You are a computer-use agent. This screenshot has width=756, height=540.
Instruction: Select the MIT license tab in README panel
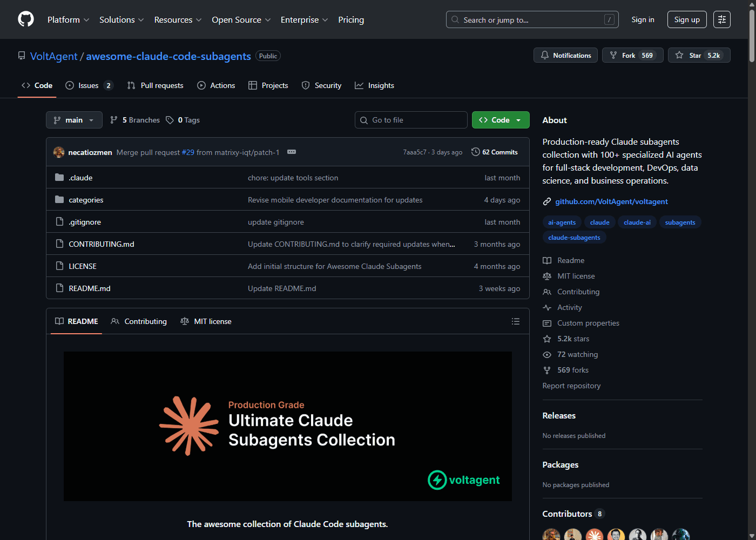[x=206, y=321]
